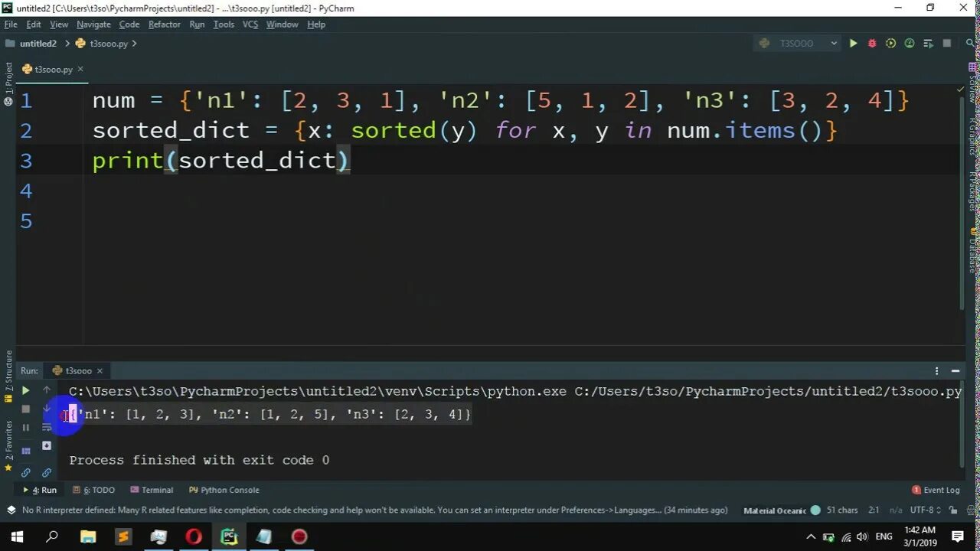The height and width of the screenshot is (551, 980).
Task: Open the R Graphics side panel
Action: (x=972, y=136)
